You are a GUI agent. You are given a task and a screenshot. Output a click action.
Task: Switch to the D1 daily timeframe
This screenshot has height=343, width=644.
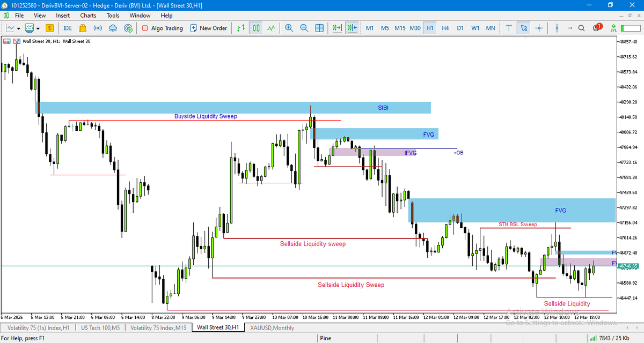pyautogui.click(x=460, y=28)
